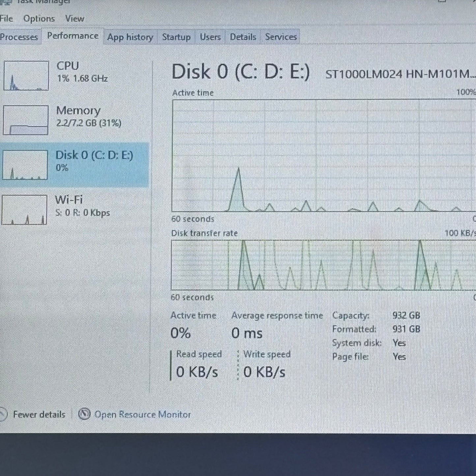Click the Fewer details link
This screenshot has width=476, height=476.
coord(39,414)
